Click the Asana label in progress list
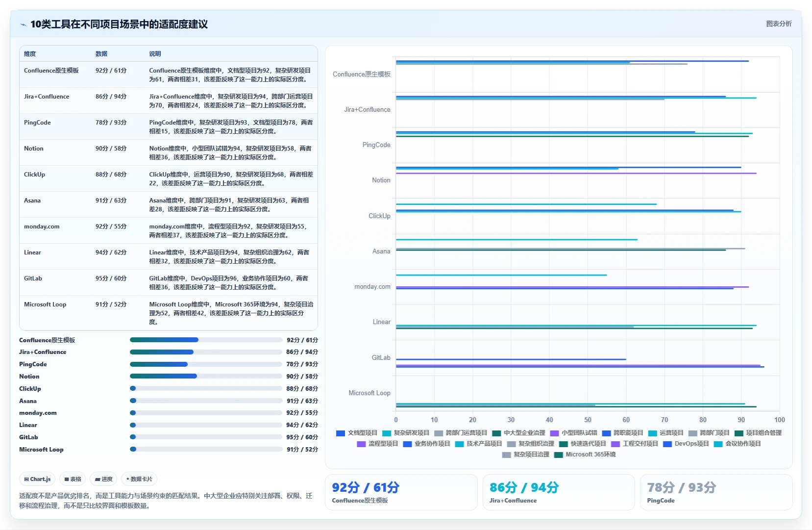 [28, 401]
